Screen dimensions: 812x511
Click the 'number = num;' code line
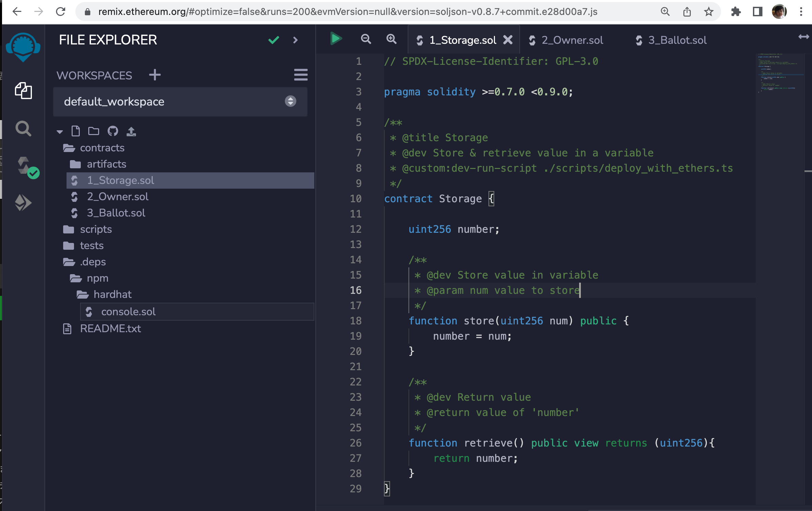pos(472,336)
